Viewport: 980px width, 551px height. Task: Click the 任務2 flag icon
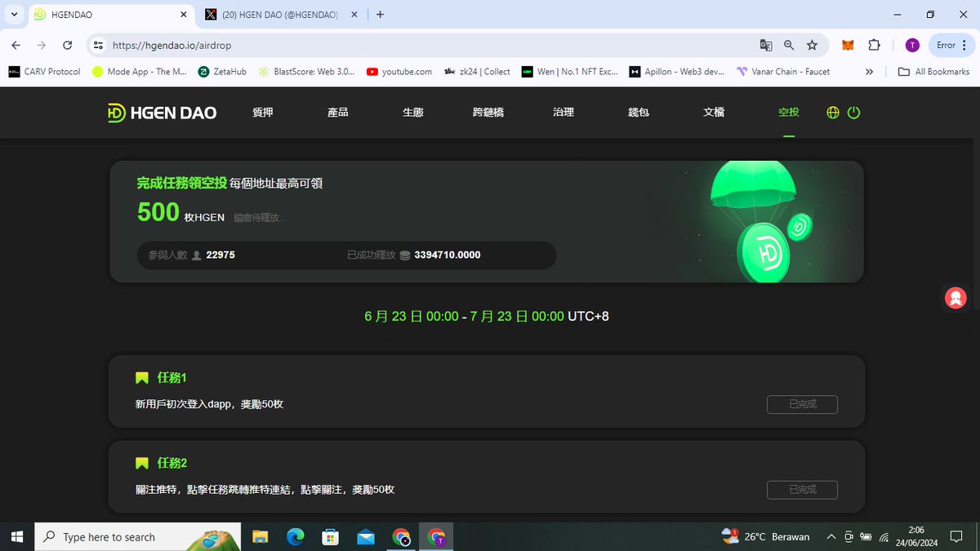142,464
